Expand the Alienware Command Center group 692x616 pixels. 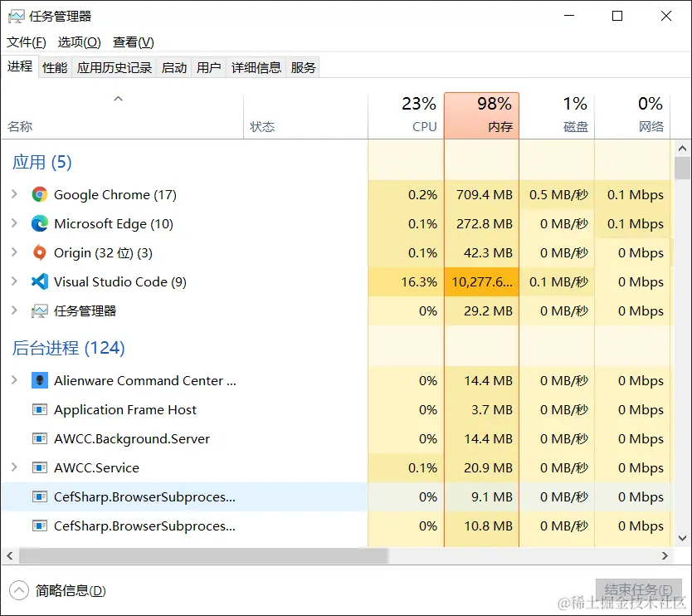(x=14, y=380)
